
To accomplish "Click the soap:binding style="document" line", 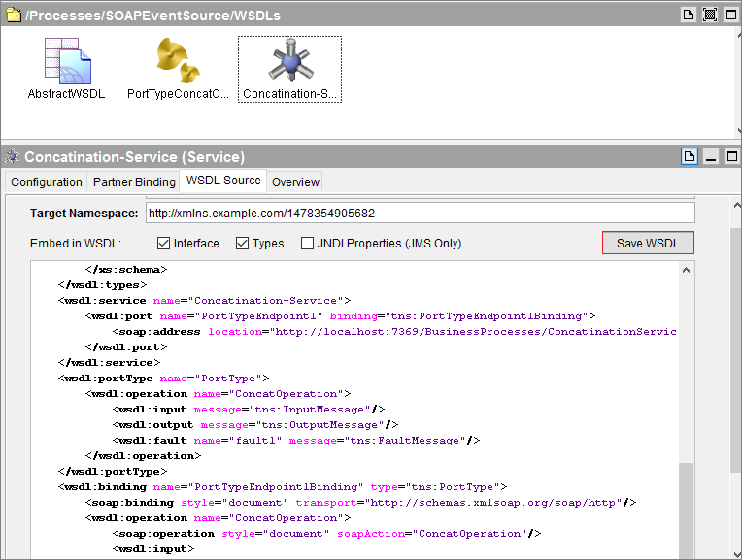I will point(360,503).
